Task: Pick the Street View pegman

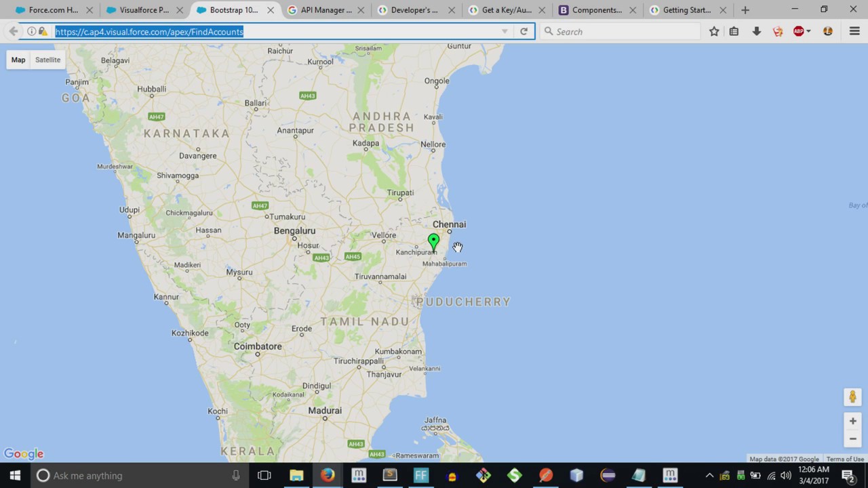Action: coord(852,396)
